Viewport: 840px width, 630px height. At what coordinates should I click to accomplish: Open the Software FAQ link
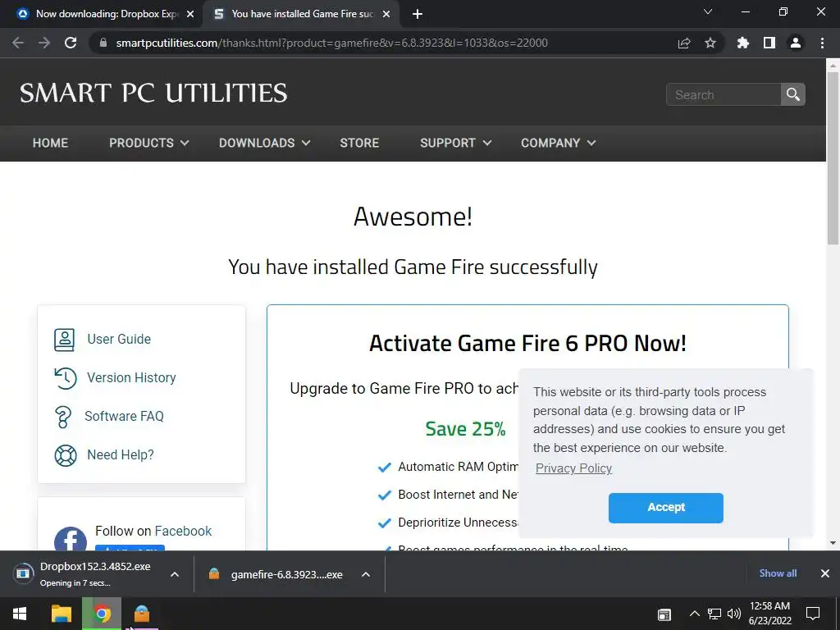click(x=125, y=416)
